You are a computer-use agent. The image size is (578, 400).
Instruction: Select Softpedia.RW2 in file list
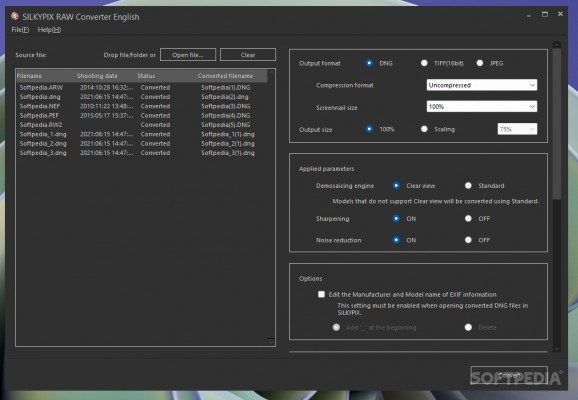pyautogui.click(x=41, y=125)
